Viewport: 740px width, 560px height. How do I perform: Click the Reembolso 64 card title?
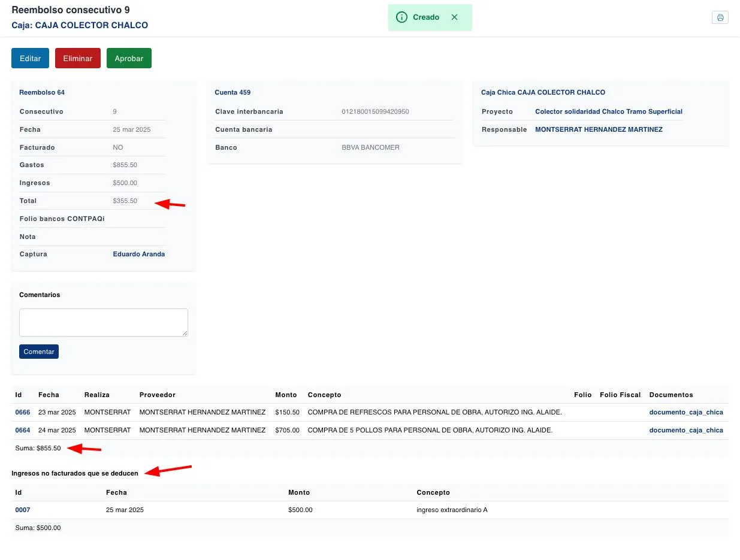pos(42,92)
